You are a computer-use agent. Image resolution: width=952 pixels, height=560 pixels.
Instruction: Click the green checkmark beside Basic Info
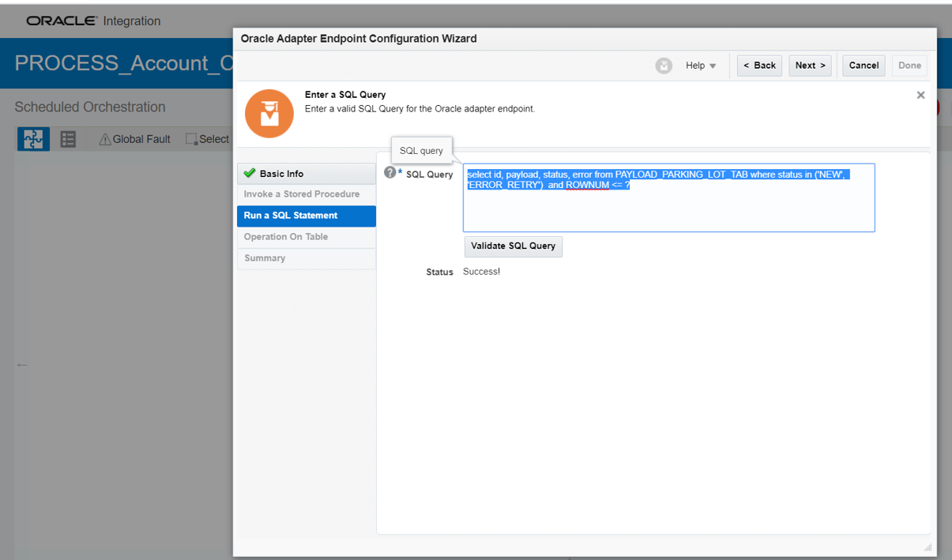pos(250,173)
